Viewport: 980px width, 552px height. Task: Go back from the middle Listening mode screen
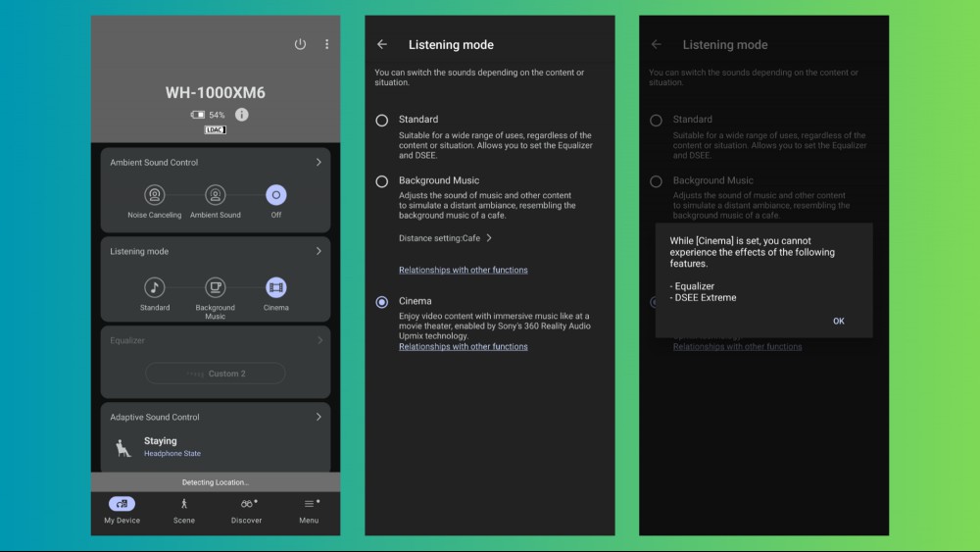click(382, 44)
